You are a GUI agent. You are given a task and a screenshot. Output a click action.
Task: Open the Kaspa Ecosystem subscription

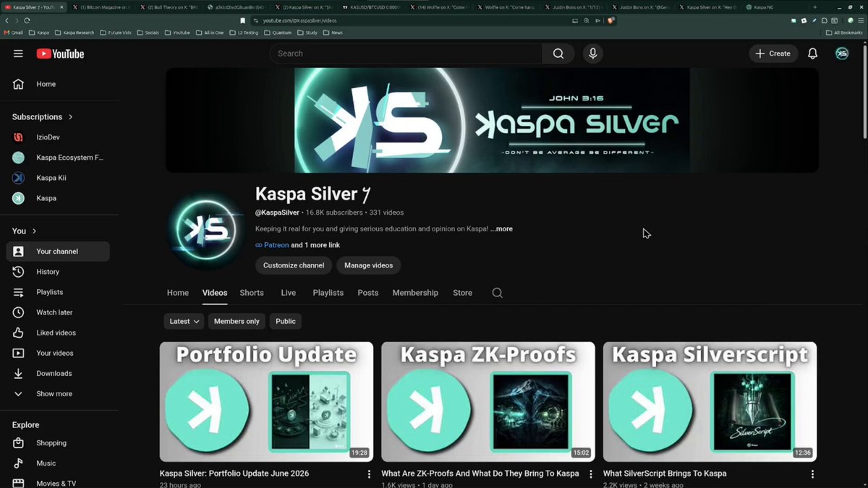click(58, 158)
